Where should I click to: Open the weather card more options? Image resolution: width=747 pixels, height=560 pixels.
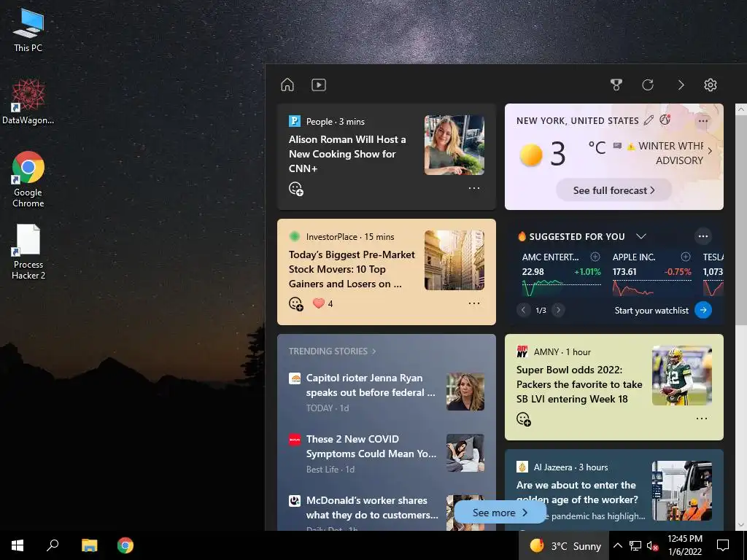703,121
